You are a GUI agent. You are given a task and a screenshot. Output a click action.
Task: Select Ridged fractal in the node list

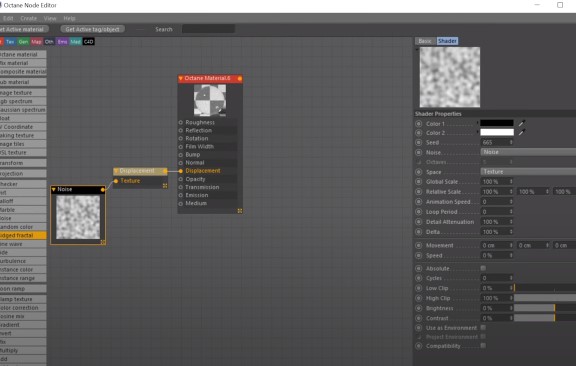[23, 235]
